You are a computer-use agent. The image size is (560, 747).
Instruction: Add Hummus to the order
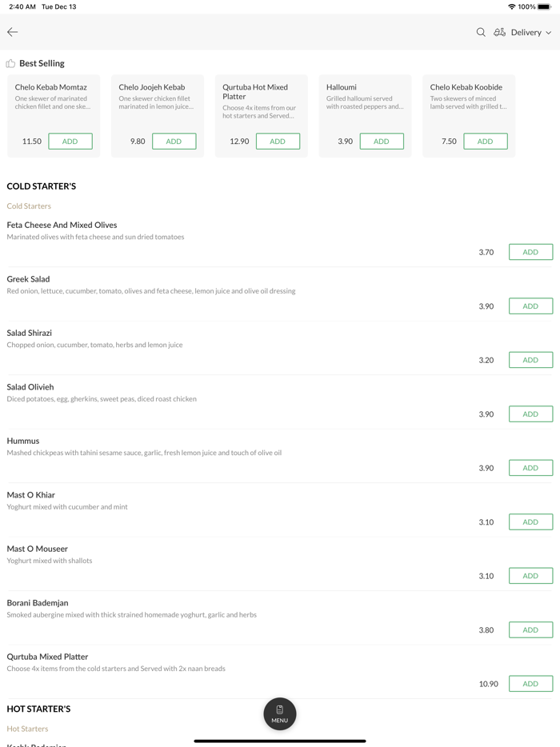click(x=530, y=468)
